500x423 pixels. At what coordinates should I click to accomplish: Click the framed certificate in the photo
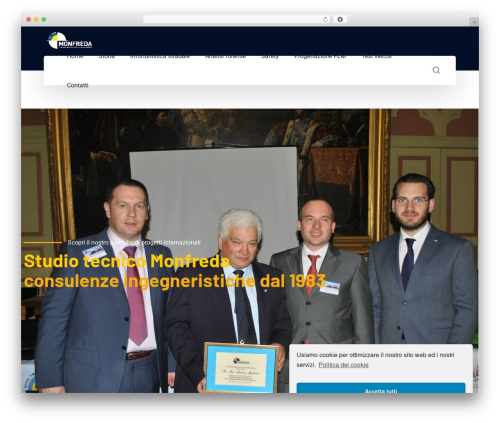241,367
